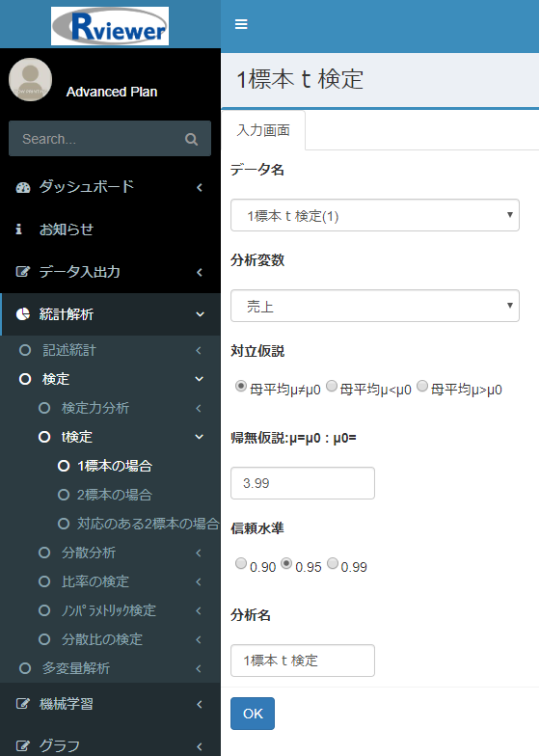
Task: Click the 機械学習 edit icon
Action: (23, 704)
